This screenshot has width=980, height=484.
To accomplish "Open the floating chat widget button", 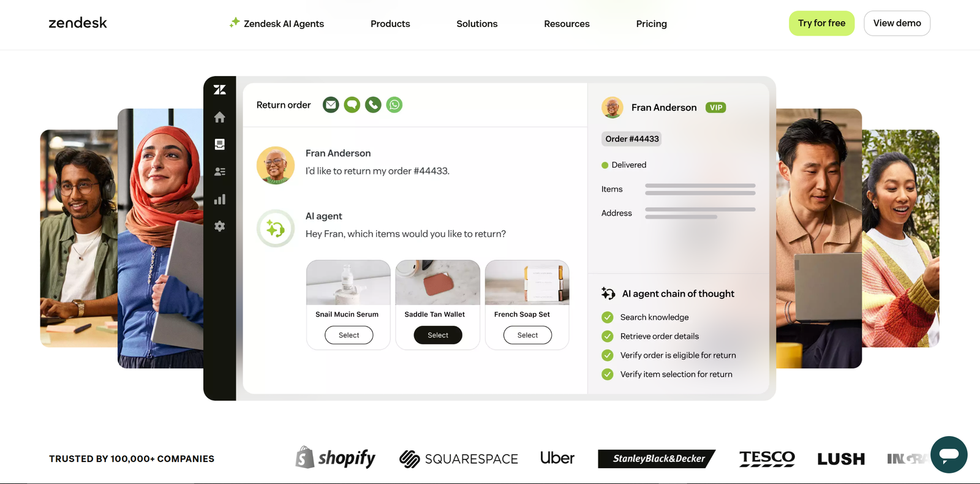I will tap(949, 455).
